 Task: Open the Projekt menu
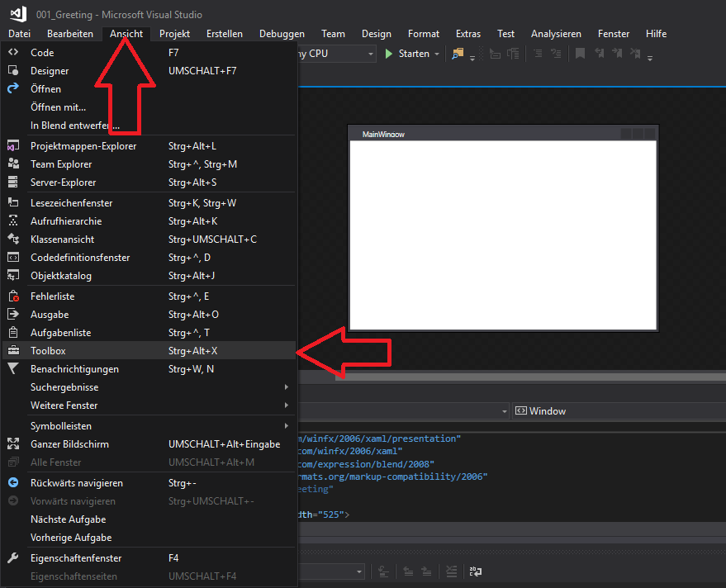click(174, 34)
